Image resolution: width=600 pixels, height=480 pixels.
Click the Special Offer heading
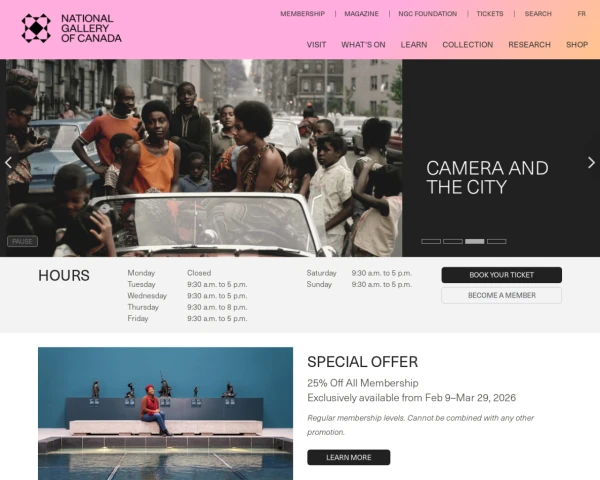[x=362, y=362]
